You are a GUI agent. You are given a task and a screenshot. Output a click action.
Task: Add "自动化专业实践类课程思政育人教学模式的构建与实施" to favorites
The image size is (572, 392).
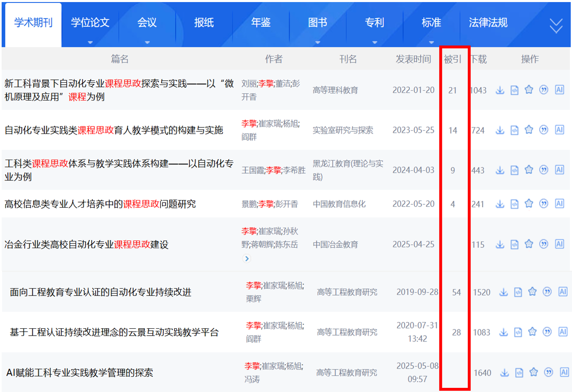click(529, 130)
